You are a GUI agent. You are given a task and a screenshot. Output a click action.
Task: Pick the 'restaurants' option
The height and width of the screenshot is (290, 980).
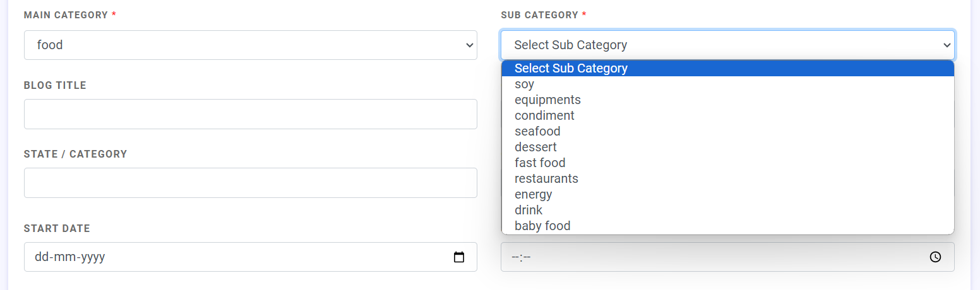546,178
